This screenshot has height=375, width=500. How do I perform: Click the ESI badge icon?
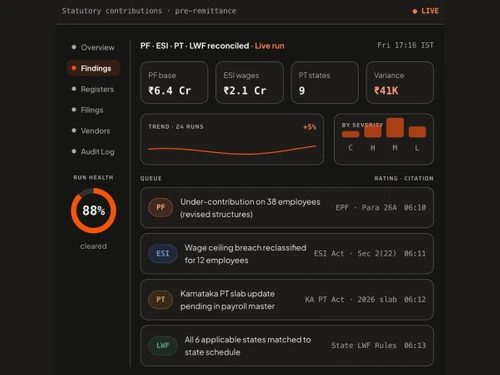[x=163, y=253]
